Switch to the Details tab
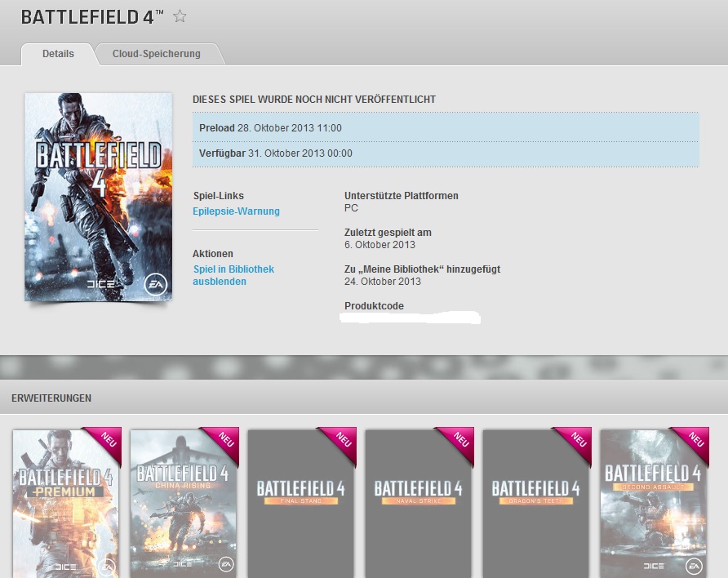Image resolution: width=728 pixels, height=578 pixels. click(58, 54)
